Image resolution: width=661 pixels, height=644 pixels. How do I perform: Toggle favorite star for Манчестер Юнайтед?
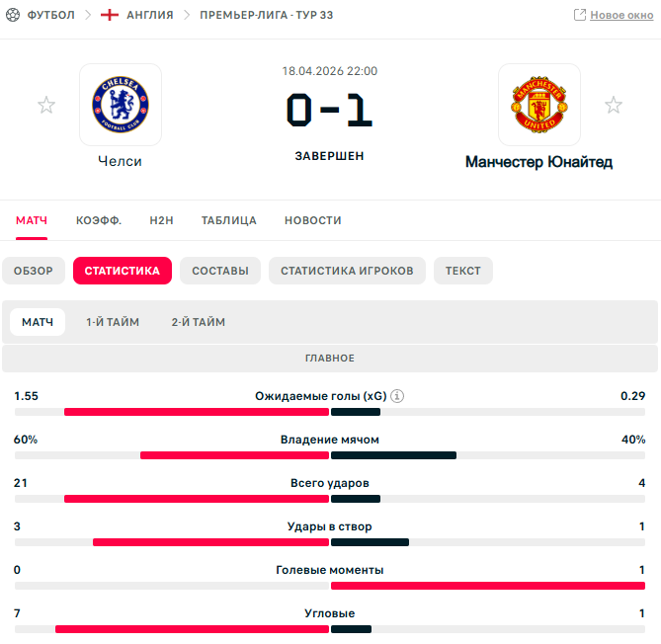[614, 105]
